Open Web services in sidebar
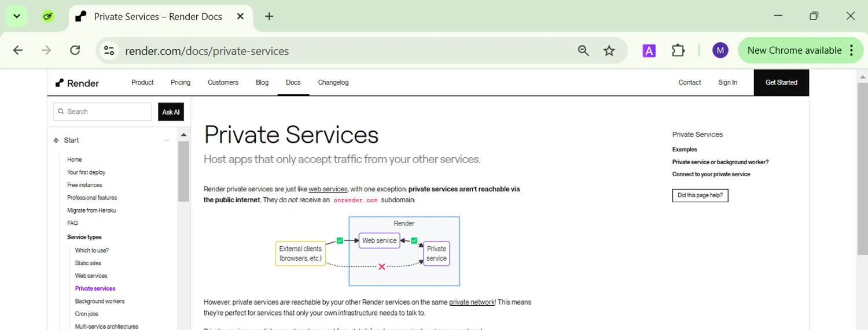Image resolution: width=868 pixels, height=330 pixels. (x=91, y=276)
